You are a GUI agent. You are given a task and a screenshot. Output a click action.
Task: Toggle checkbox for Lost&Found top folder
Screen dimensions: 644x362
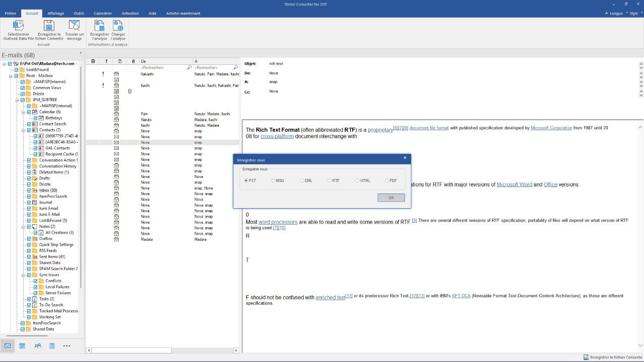tap(16, 70)
